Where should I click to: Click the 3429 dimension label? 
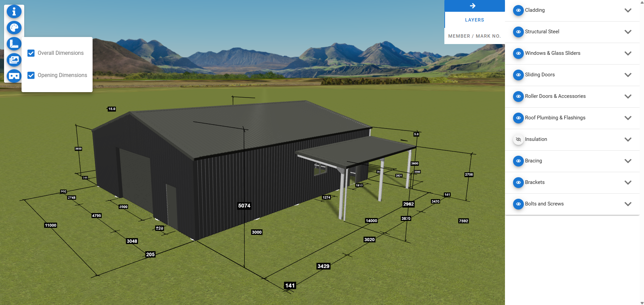[x=323, y=266]
